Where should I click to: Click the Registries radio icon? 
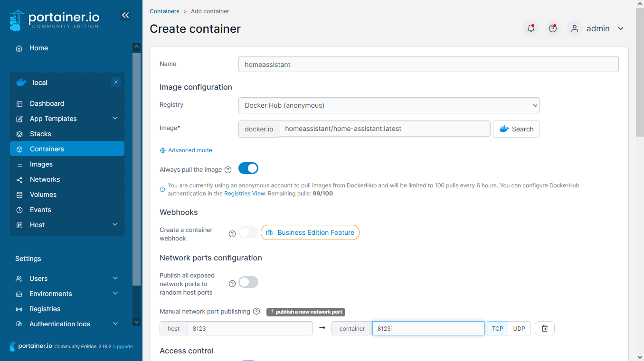[19, 309]
